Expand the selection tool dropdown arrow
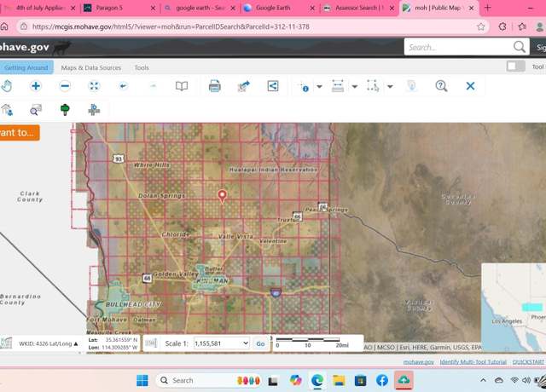The image size is (546, 392). tap(390, 87)
